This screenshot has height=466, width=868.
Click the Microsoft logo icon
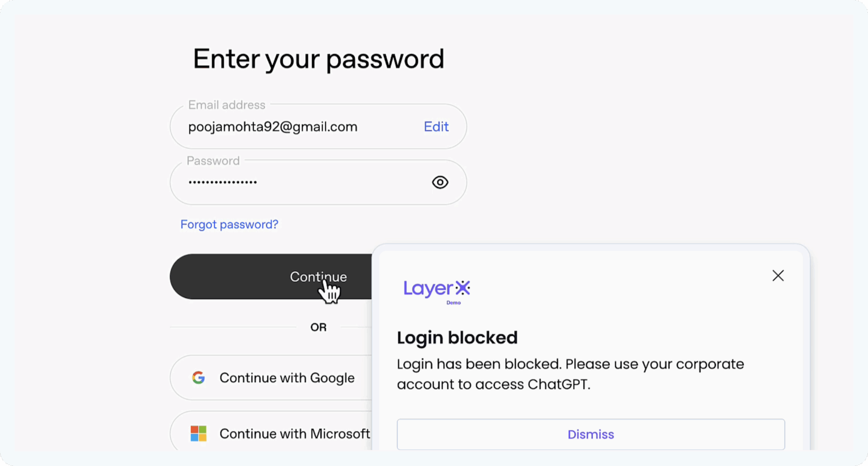(x=198, y=433)
